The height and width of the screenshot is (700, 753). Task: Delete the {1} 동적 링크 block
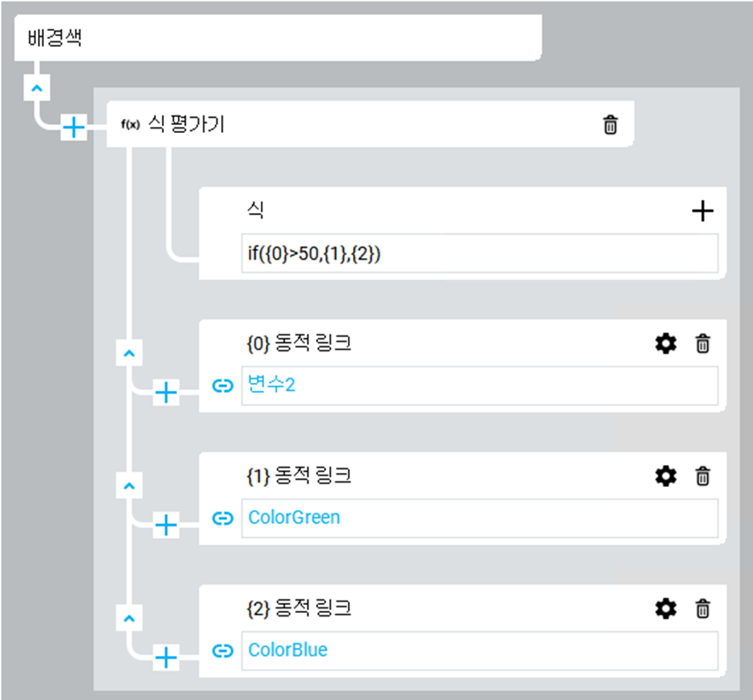(702, 476)
